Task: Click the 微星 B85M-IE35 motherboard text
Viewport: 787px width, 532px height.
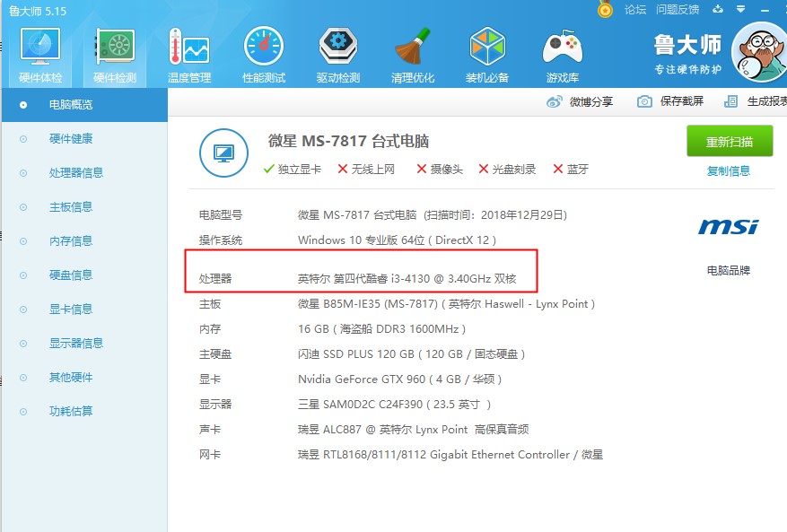Action: coord(446,303)
